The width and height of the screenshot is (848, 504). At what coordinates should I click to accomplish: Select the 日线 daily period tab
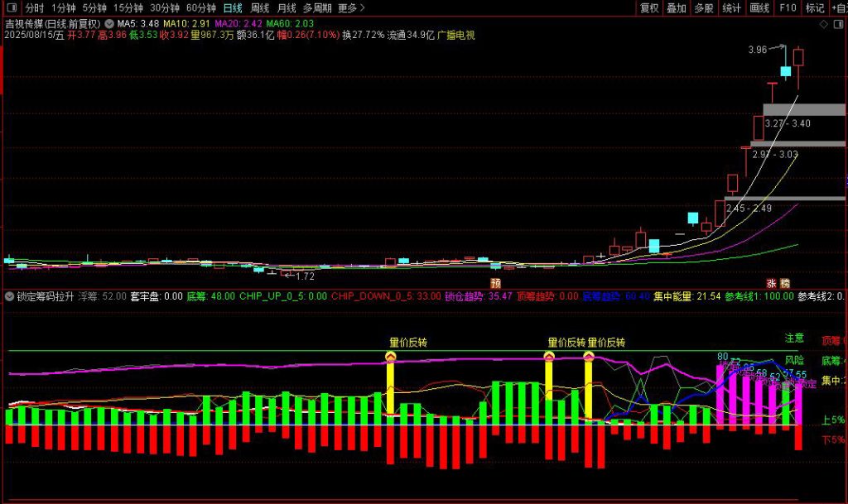tap(233, 8)
